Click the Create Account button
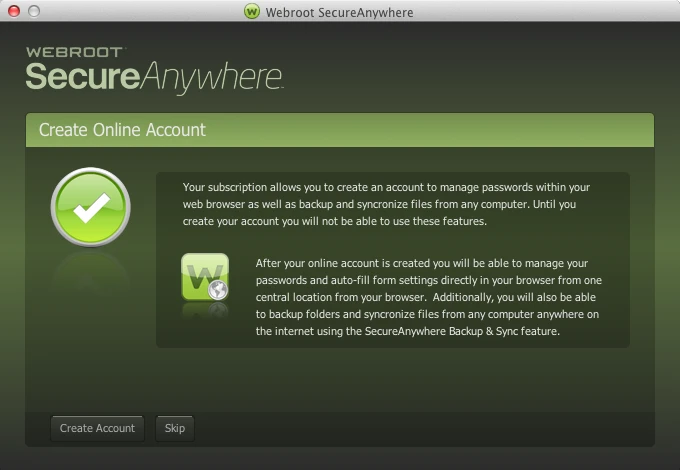 coord(97,428)
